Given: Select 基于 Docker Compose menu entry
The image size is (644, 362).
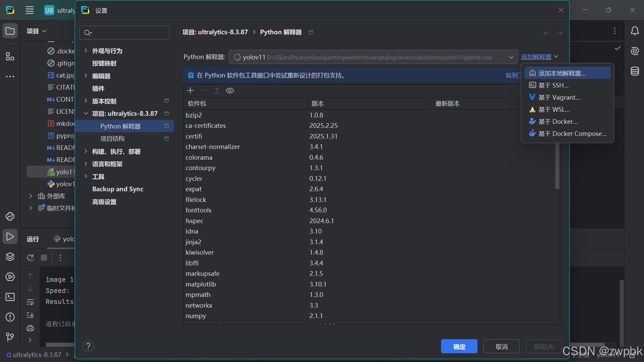Looking at the screenshot, I should pyautogui.click(x=567, y=134).
